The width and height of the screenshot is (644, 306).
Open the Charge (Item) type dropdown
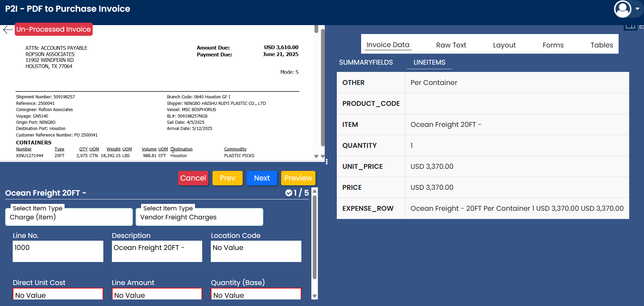point(69,217)
